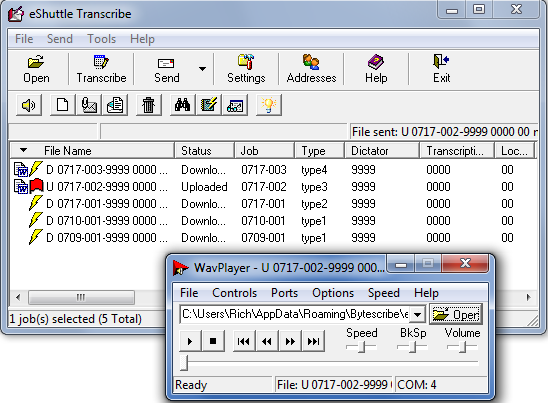The image size is (548, 403).
Task: Open the WavPlayer Ports menu
Action: (x=284, y=293)
